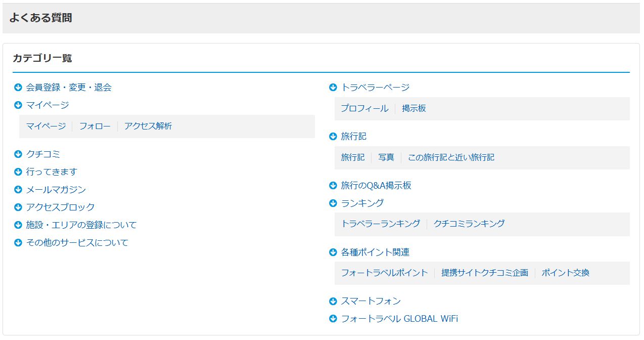
Task: Click arrow icon beside アクセスブロック
Action: click(18, 207)
